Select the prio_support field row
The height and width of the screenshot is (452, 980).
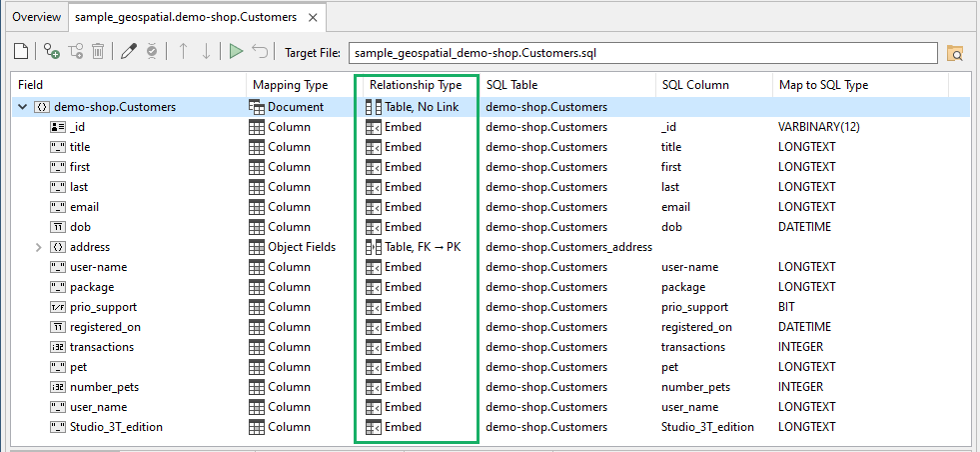(x=103, y=307)
